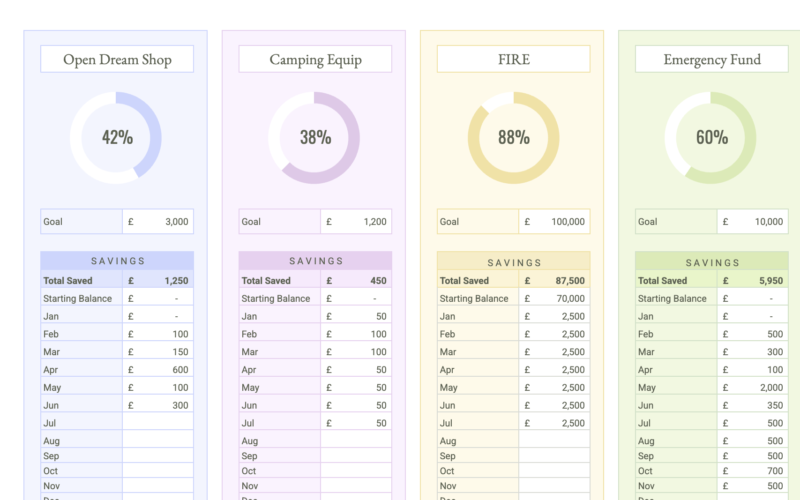Select the Emergency Fund title box
Image resolution: width=800 pixels, height=500 pixels.
(711, 59)
